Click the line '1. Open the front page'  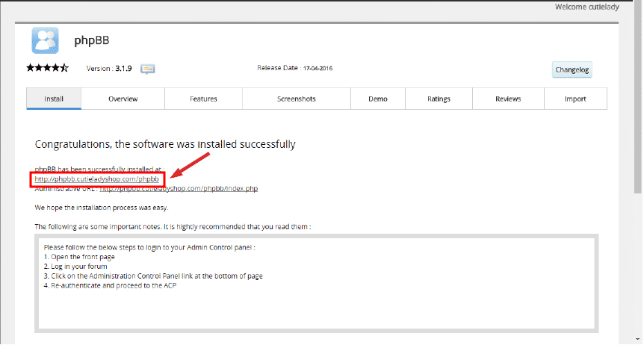79,257
